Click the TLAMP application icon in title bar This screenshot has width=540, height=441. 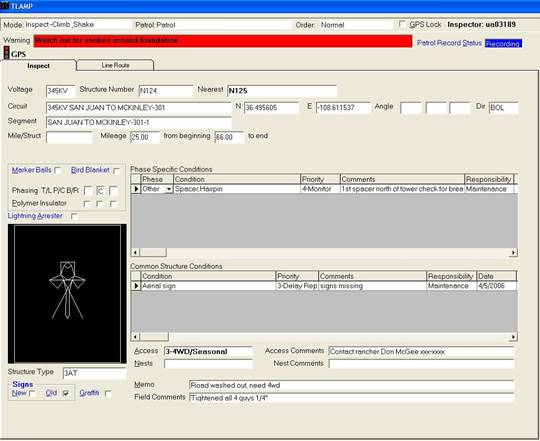[x=5, y=6]
